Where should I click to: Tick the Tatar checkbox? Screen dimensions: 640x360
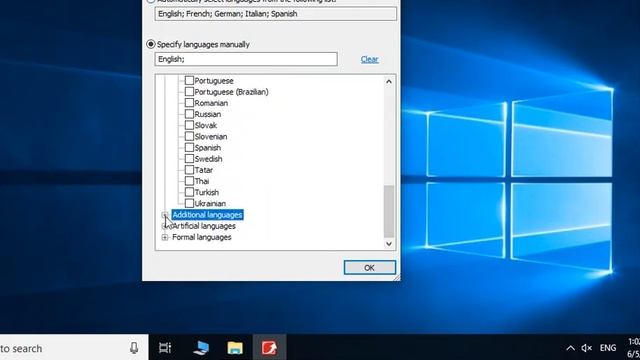point(189,169)
